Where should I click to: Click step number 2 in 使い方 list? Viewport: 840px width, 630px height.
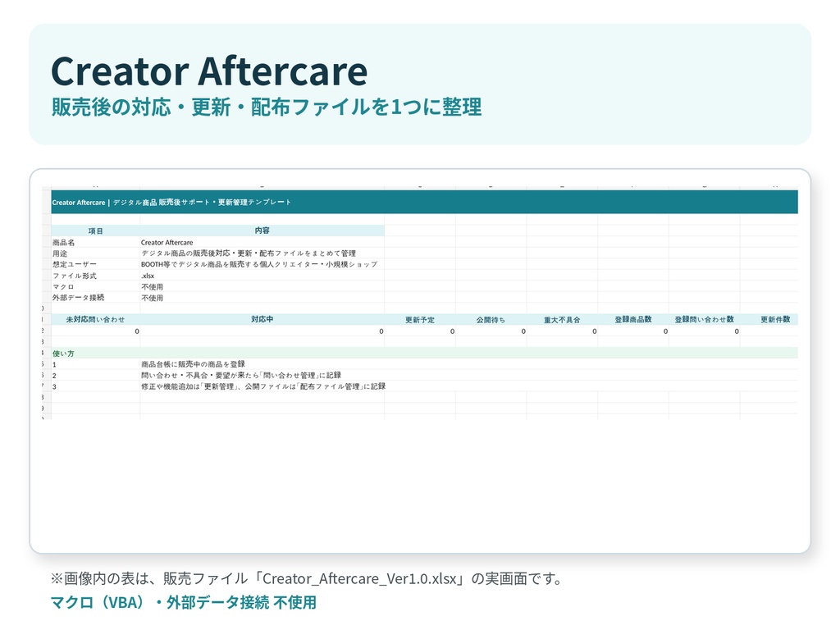(95, 376)
